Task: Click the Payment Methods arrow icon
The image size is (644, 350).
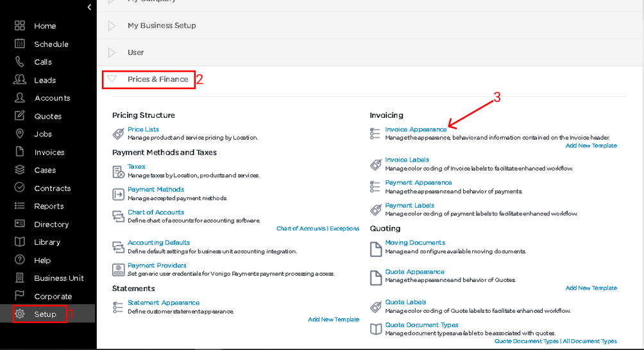Action: pos(118,194)
